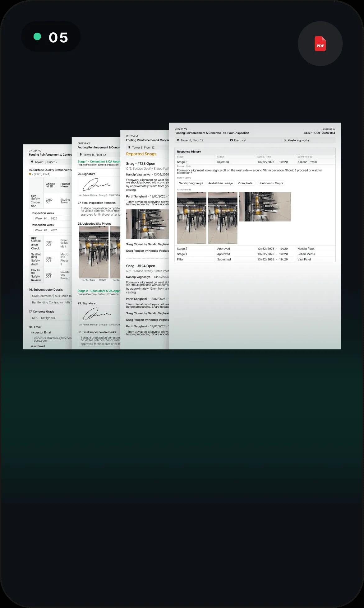Screen dimensions: 364x608
Task: Click the 28. Uploaded Site Photos label
Action: 94,224
